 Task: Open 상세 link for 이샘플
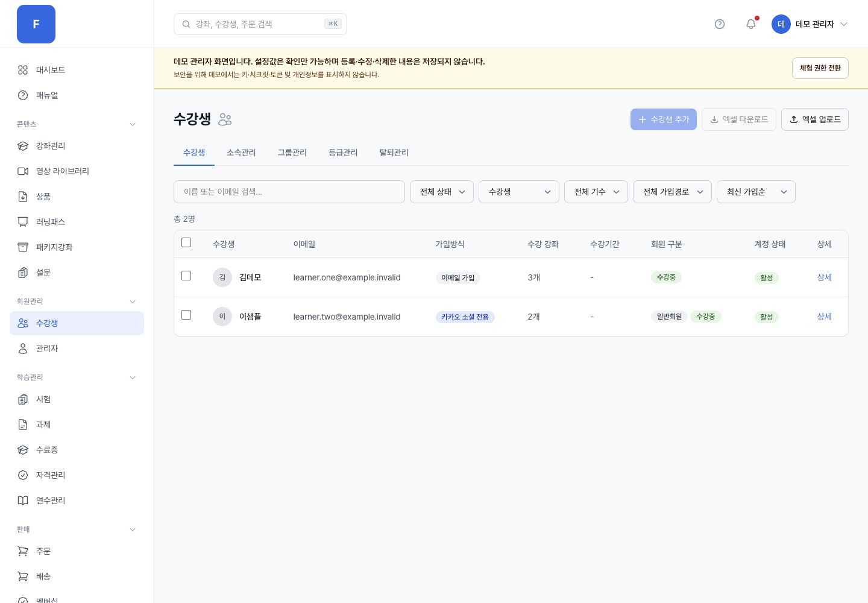[824, 317]
